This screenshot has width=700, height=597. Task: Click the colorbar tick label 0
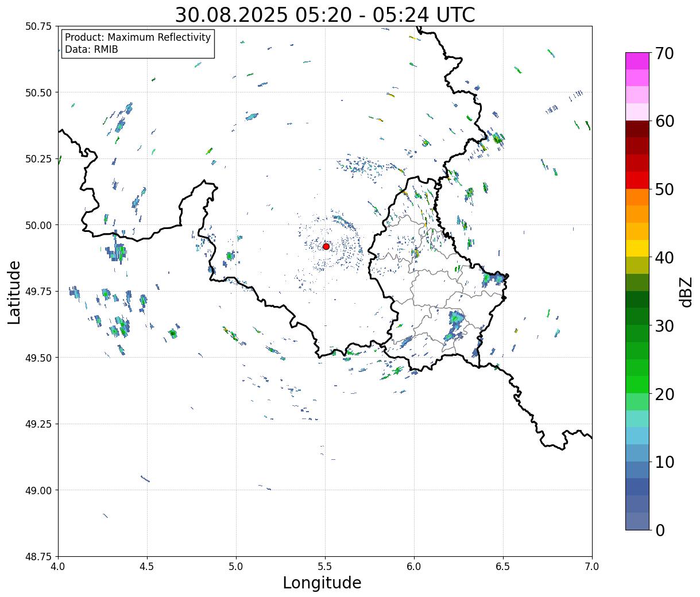[659, 530]
